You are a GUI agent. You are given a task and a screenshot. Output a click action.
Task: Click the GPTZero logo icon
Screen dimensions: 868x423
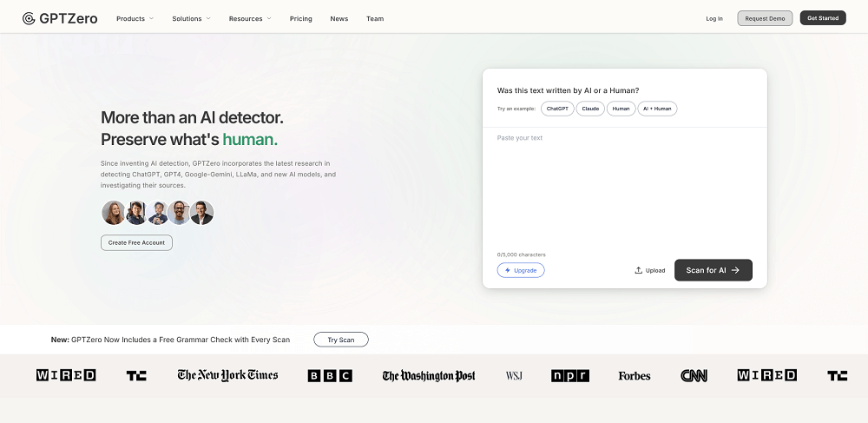coord(29,18)
